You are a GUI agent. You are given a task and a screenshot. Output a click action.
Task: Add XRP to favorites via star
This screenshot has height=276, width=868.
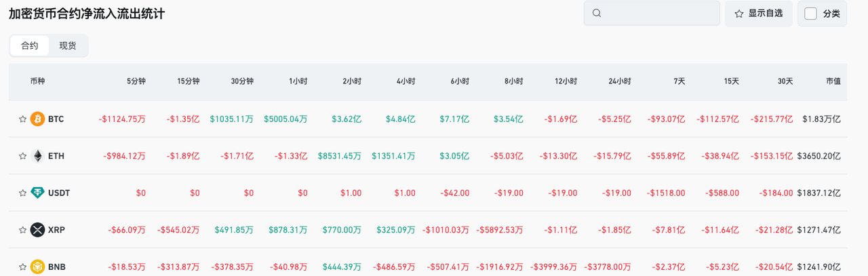[x=22, y=230]
